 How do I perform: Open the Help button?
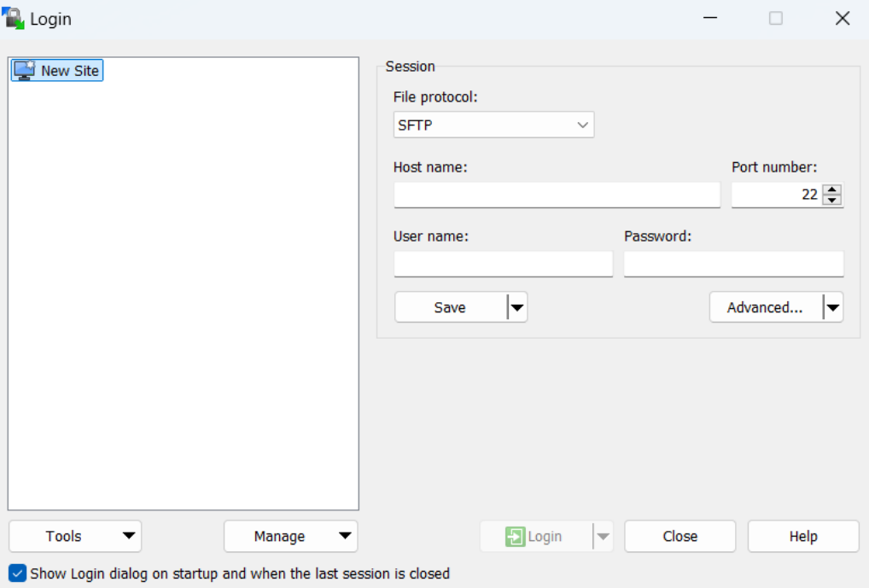click(x=802, y=537)
